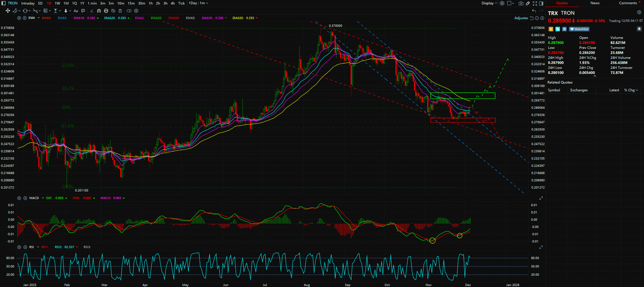Open MACD indicator settings gear
Viewport: 644px width, 287px height.
[x=19, y=198]
